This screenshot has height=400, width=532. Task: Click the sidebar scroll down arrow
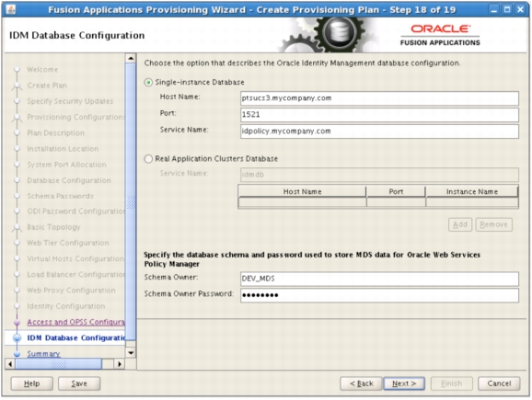pos(131,352)
